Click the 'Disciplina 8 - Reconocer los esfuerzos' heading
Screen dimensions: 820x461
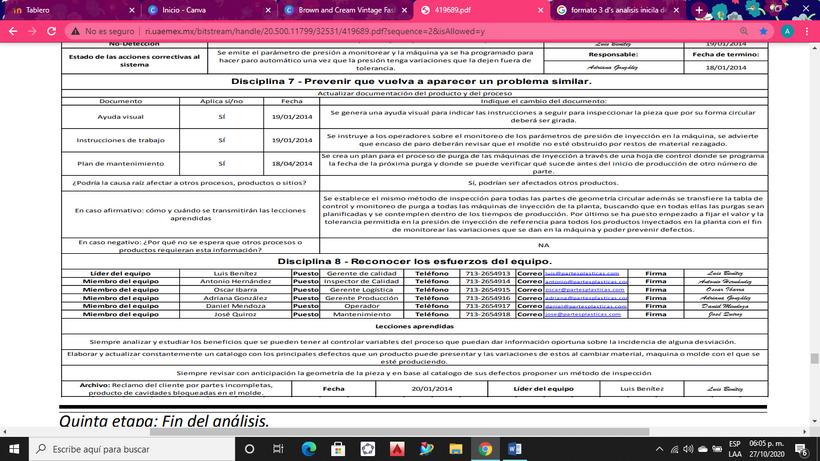[414, 261]
